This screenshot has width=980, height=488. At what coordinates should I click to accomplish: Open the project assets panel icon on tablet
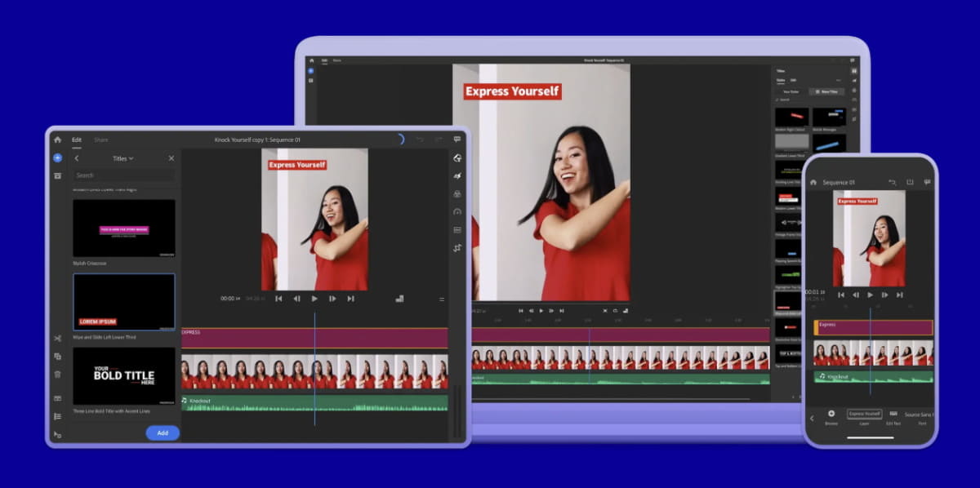click(57, 175)
